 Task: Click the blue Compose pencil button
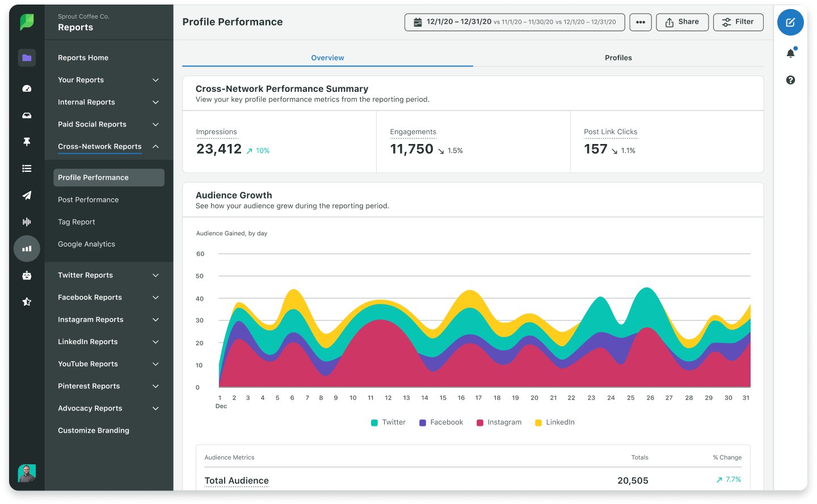[790, 22]
